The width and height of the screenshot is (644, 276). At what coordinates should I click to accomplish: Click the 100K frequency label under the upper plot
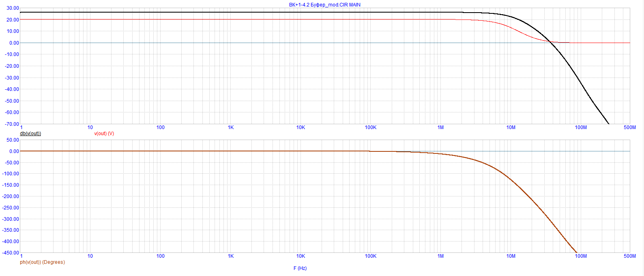(x=371, y=127)
